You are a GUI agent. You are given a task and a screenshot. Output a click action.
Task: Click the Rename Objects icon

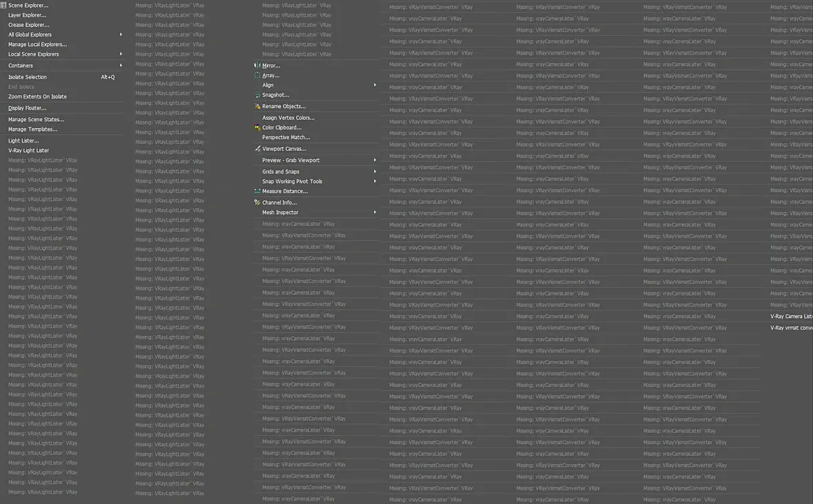(x=257, y=106)
